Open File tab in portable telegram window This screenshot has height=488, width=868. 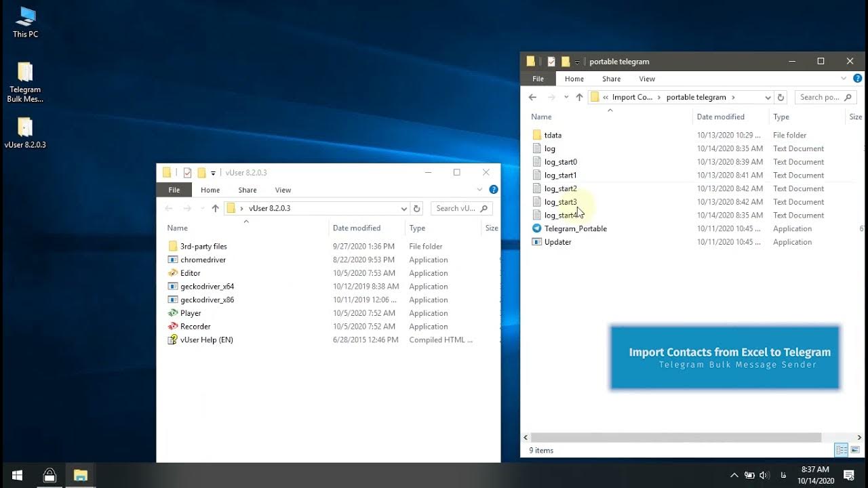point(538,79)
